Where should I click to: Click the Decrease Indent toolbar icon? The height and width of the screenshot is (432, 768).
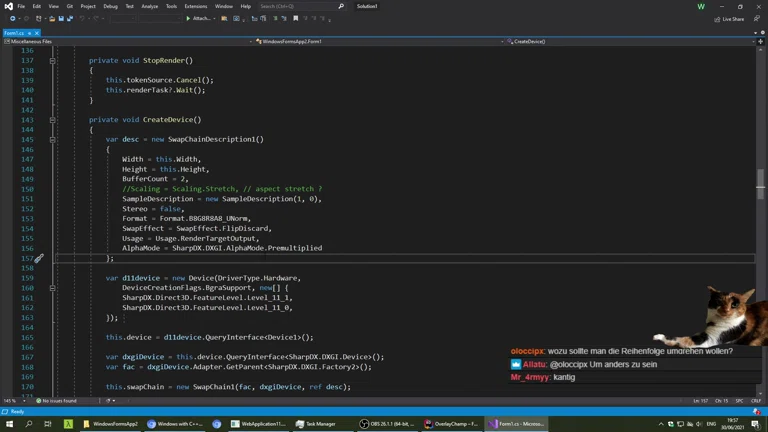254,19
